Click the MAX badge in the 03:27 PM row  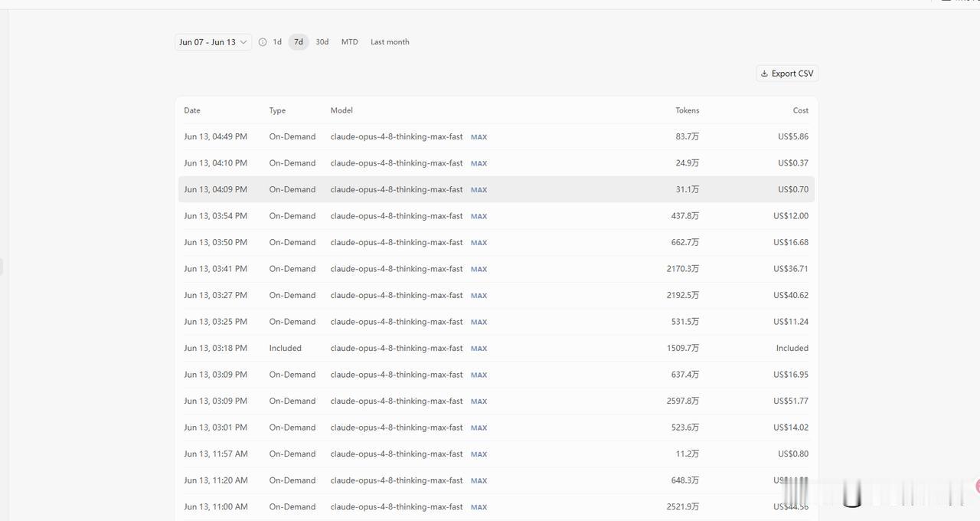click(x=479, y=296)
